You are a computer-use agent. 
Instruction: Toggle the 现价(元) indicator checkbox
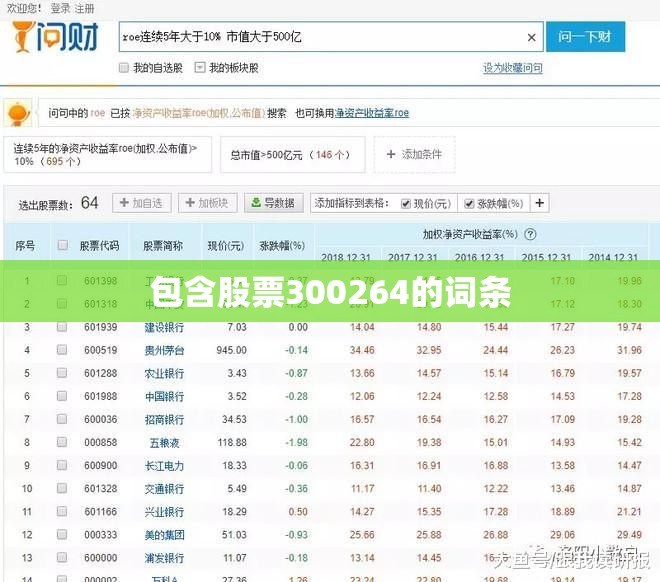click(x=406, y=204)
